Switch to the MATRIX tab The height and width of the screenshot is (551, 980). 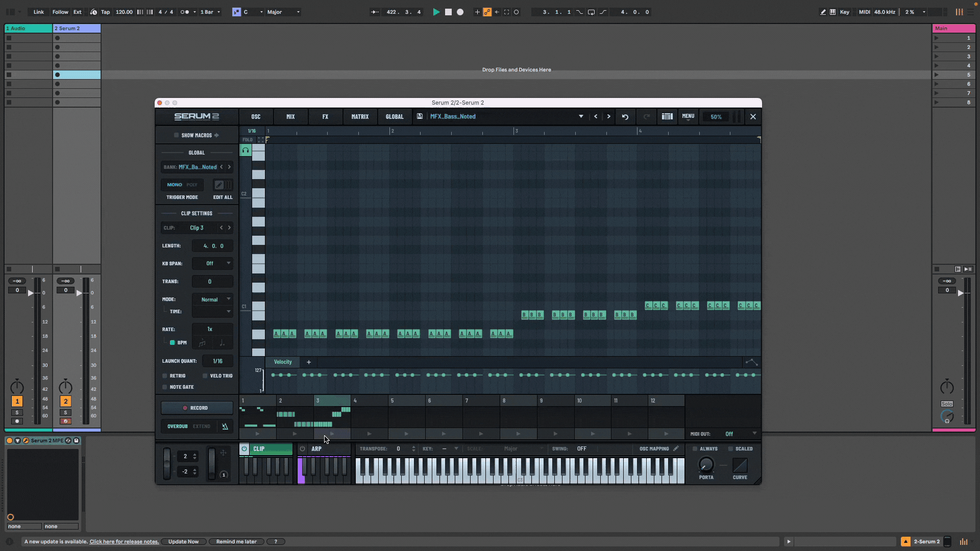click(x=360, y=116)
